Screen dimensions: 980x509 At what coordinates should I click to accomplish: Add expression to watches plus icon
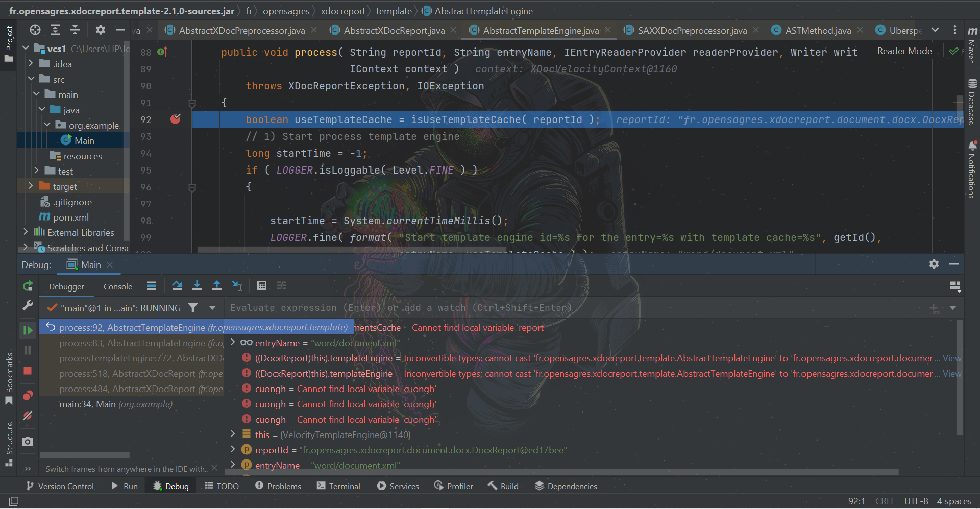tap(934, 308)
